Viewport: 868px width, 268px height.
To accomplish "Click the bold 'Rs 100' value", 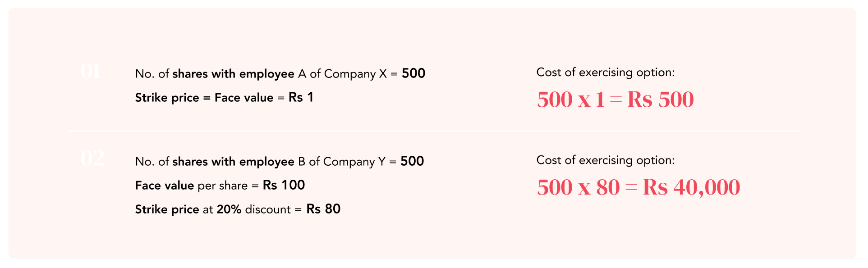I will (284, 185).
